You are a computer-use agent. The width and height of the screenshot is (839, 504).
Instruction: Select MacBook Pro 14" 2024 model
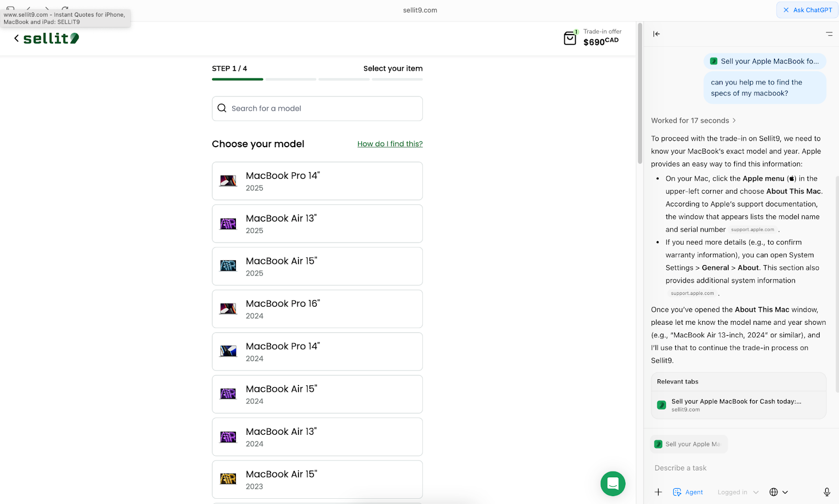click(317, 352)
